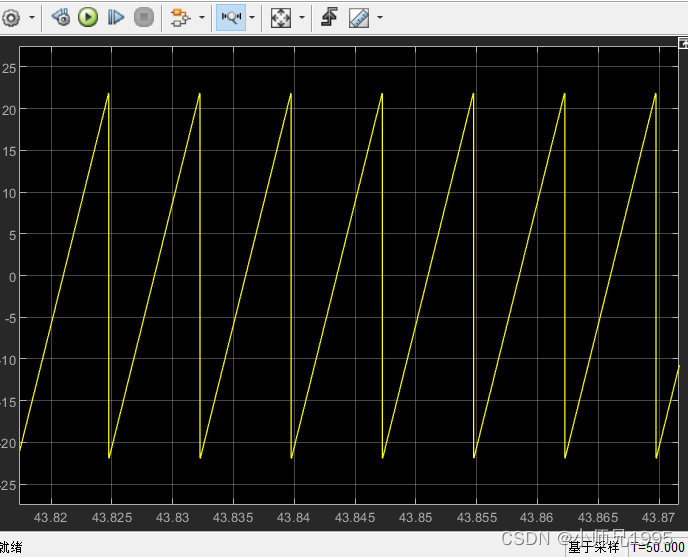Screen dimensions: 688x557
Task: Open the zoom mode dropdown arrow
Action: tap(252, 18)
